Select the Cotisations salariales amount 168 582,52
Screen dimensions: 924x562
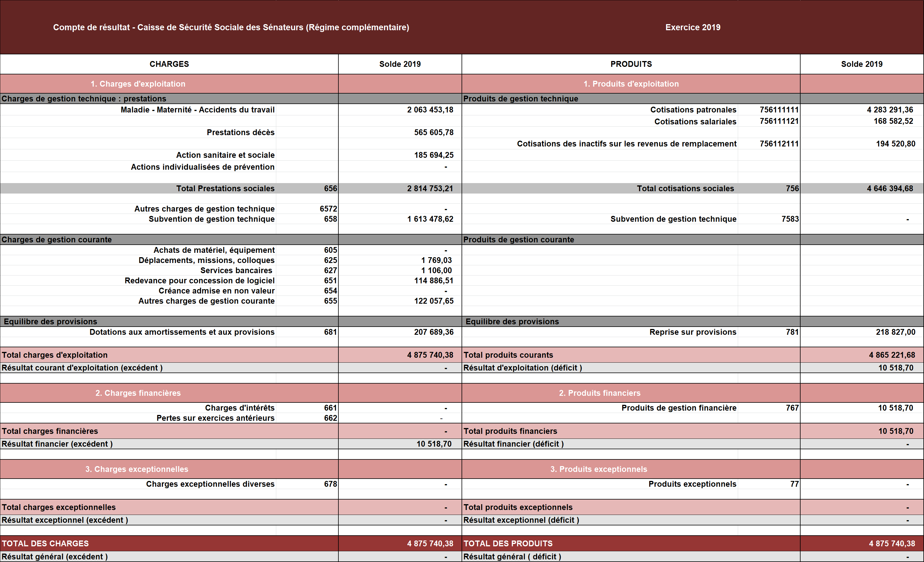tap(893, 121)
